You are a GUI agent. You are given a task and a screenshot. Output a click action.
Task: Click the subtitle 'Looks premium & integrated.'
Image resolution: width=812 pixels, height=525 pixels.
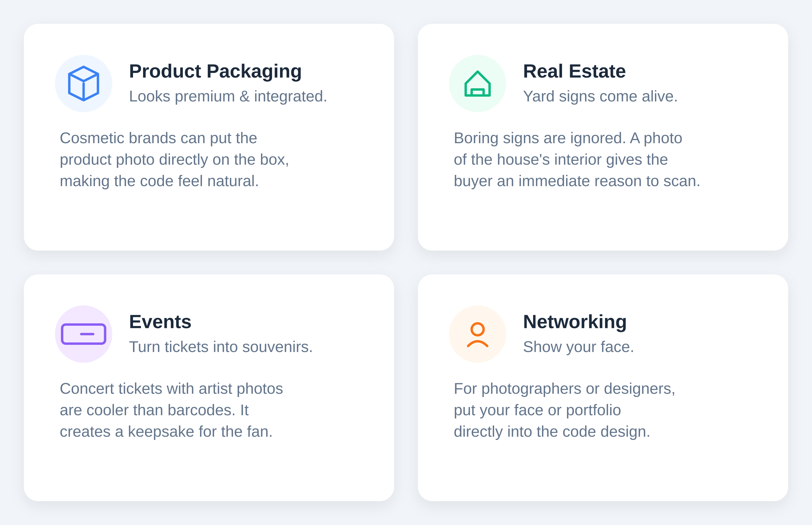(228, 97)
